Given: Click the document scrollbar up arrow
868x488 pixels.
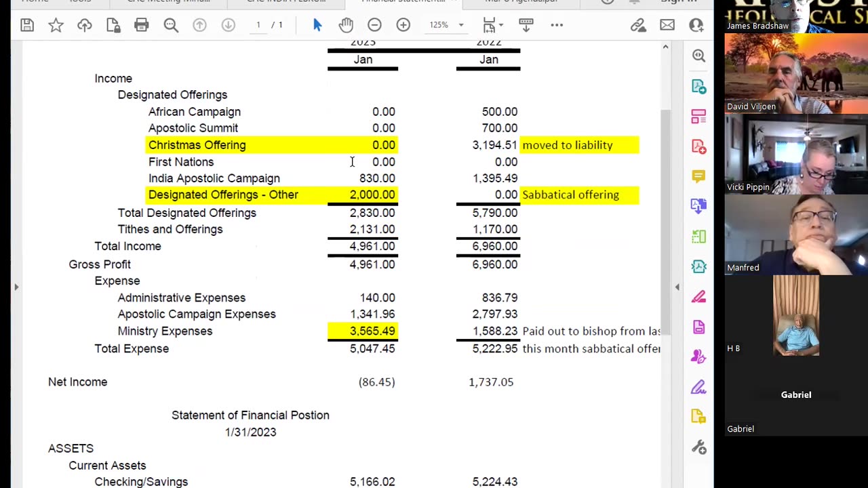Looking at the screenshot, I should (665, 47).
